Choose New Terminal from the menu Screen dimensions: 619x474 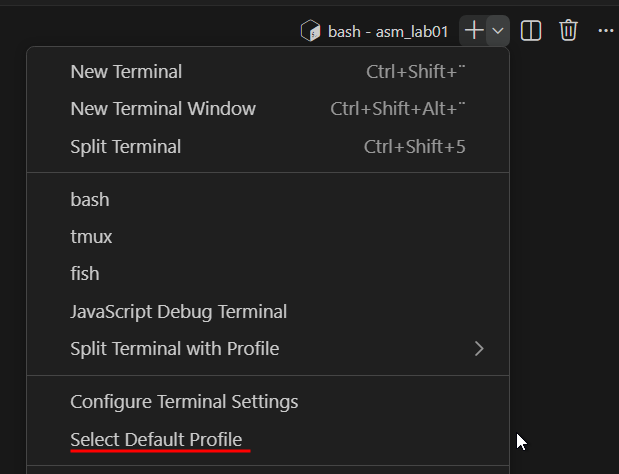point(126,72)
